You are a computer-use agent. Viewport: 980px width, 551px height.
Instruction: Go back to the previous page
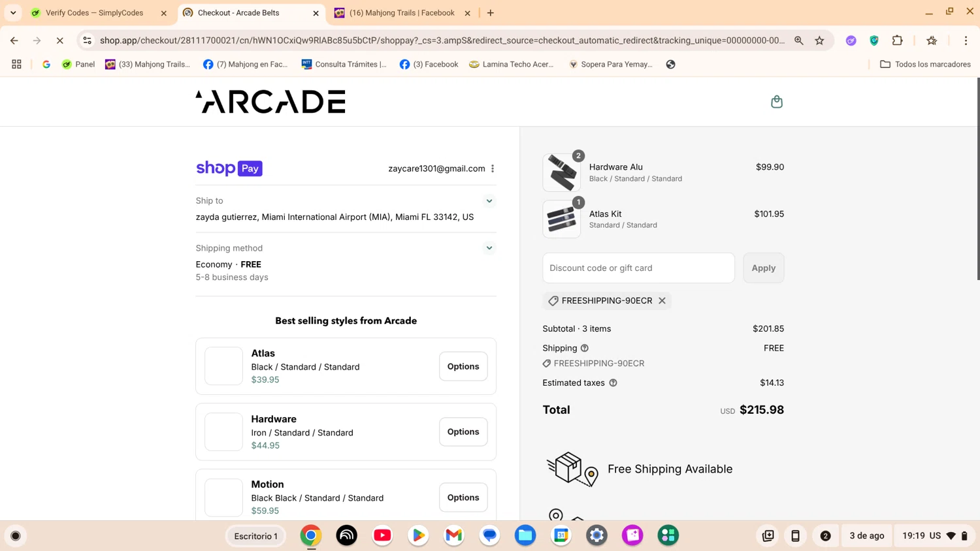[14, 40]
